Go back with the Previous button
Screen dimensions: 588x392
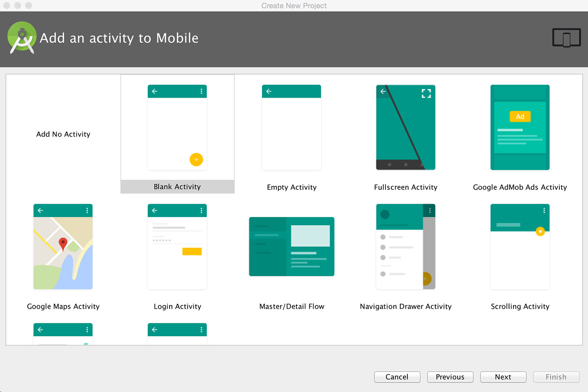click(450, 377)
